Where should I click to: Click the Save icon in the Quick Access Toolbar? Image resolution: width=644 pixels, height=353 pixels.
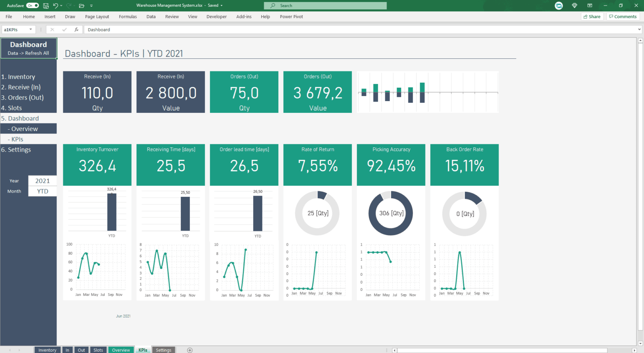point(45,5)
